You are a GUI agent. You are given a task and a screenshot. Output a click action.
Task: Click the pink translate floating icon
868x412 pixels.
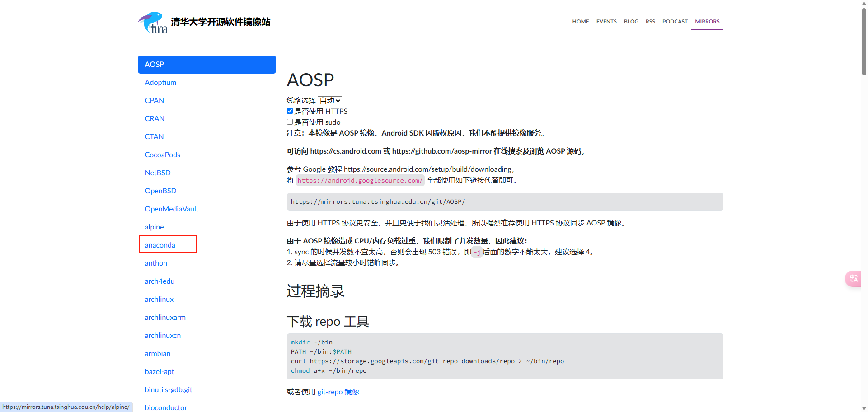click(x=853, y=278)
